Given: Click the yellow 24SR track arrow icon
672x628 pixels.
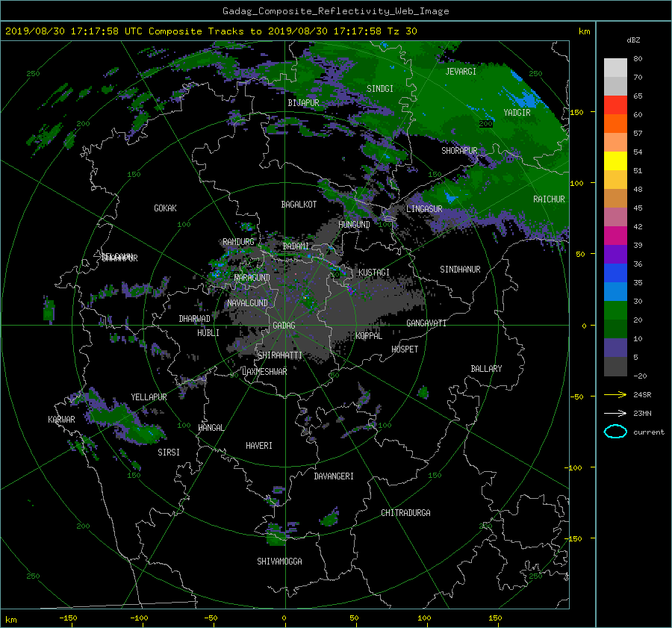Looking at the screenshot, I should click(615, 394).
